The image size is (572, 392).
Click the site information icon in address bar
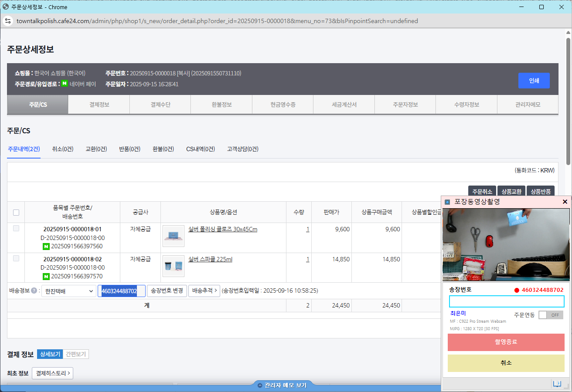(8, 21)
